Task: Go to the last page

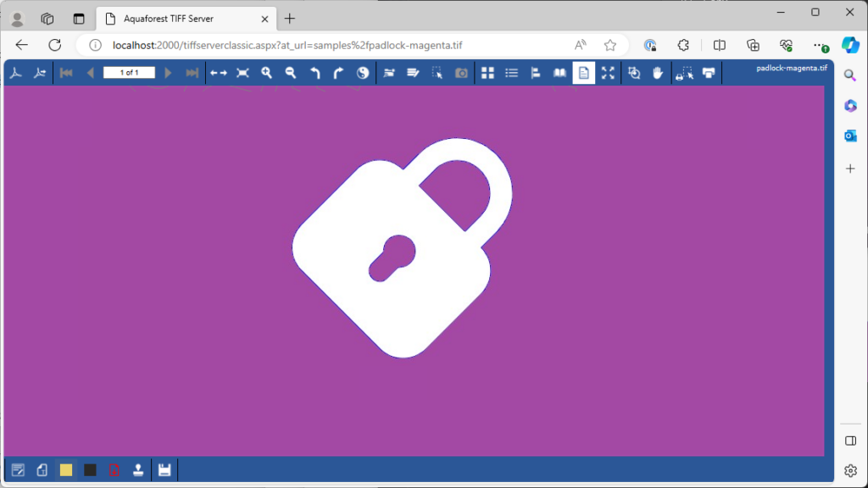Action: click(192, 73)
